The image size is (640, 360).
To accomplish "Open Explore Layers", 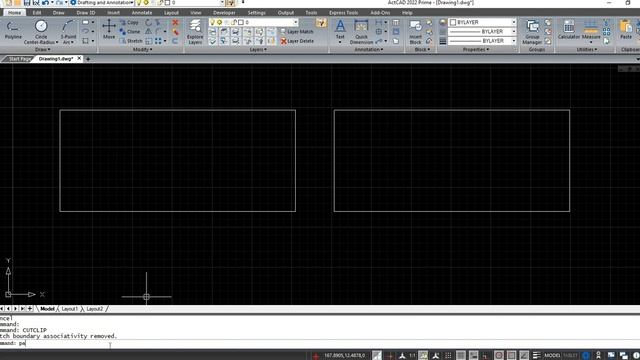I will pos(195,32).
